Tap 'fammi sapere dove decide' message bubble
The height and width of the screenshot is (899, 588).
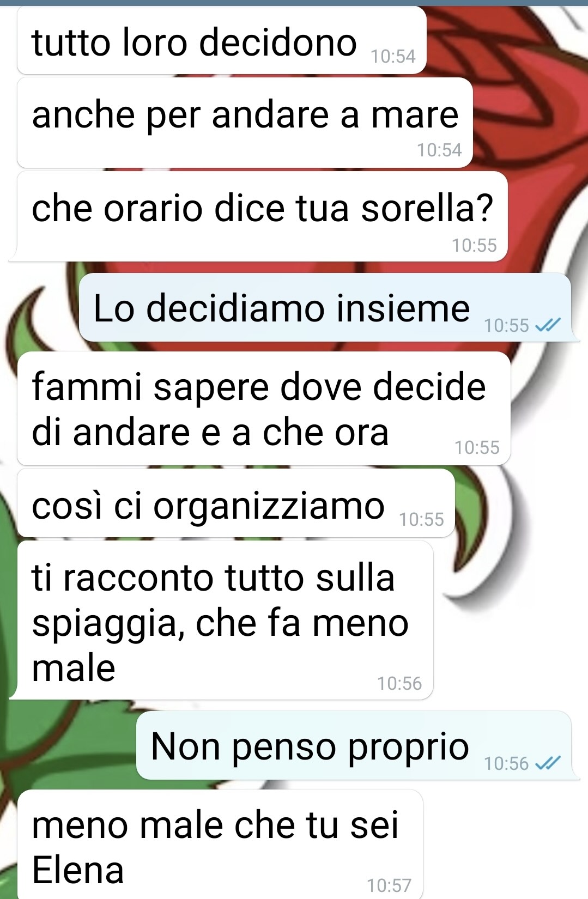[x=264, y=409]
